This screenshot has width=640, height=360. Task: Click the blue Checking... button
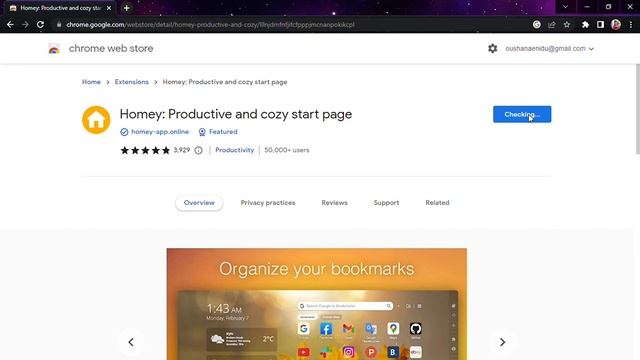(x=522, y=114)
